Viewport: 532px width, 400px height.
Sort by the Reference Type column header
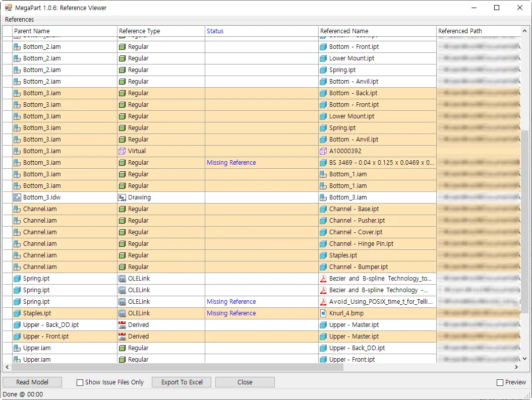pyautogui.click(x=161, y=31)
